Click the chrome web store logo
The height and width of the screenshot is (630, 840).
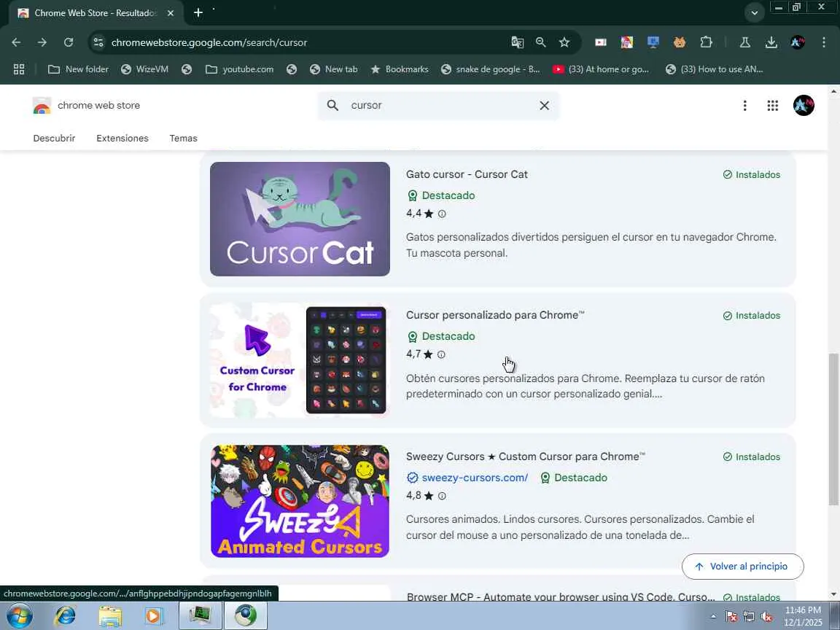(x=86, y=106)
